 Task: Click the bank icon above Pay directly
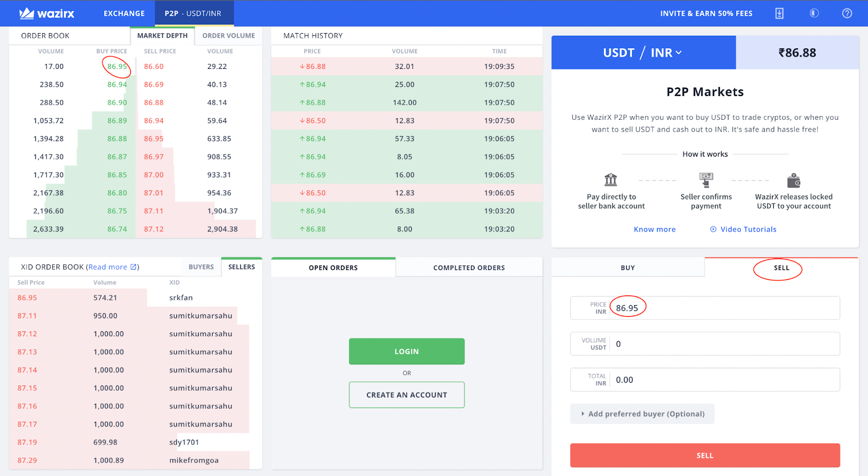pyautogui.click(x=611, y=179)
